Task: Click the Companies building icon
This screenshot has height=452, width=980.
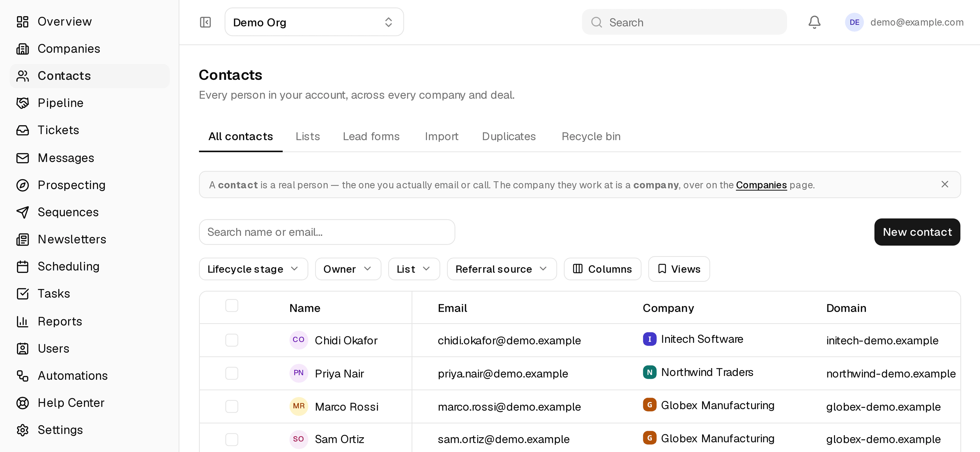Action: [x=22, y=49]
